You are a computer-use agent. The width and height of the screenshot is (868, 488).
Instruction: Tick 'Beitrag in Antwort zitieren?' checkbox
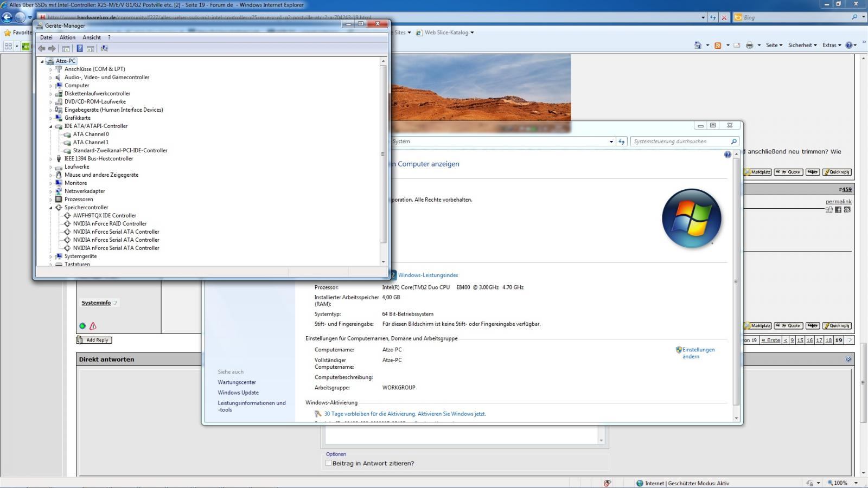pos(328,463)
